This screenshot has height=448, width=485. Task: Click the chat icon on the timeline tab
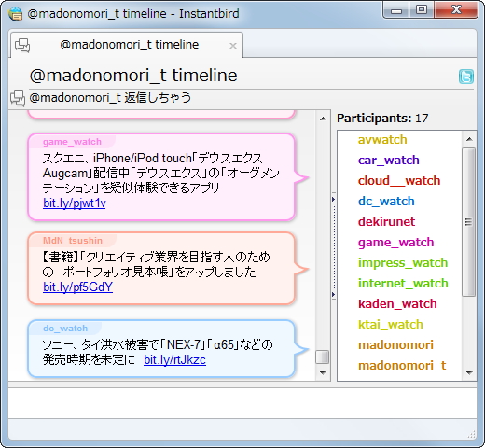tap(22, 46)
